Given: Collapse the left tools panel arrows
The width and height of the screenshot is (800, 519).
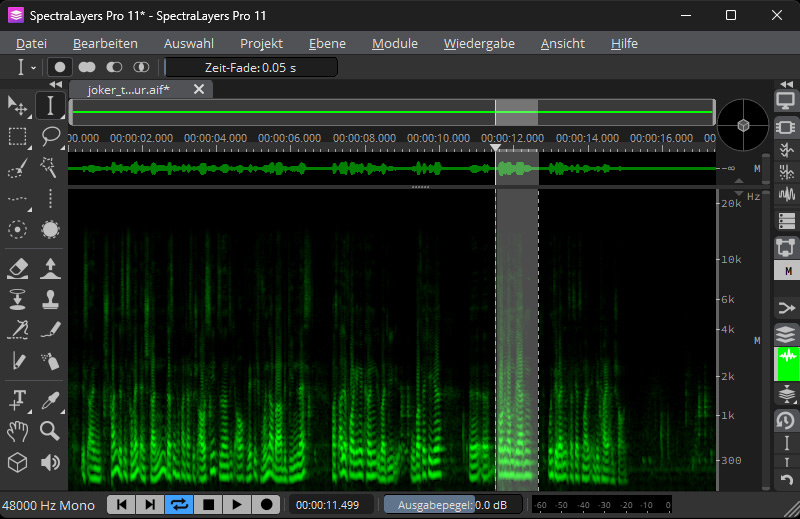Looking at the screenshot, I should (x=56, y=85).
